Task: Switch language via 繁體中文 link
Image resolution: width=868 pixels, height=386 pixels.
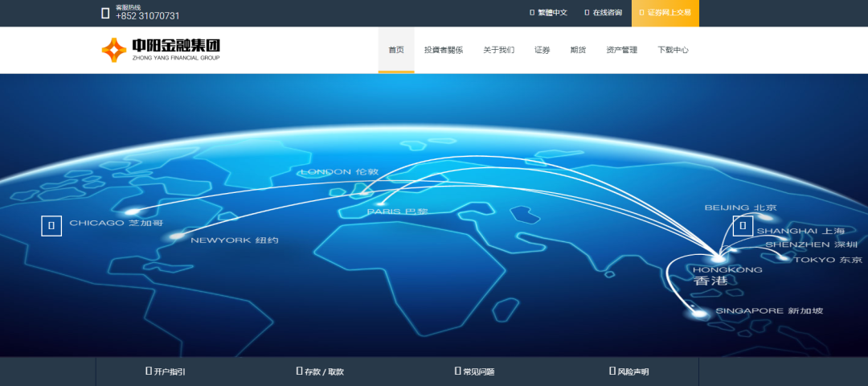Action: point(549,12)
